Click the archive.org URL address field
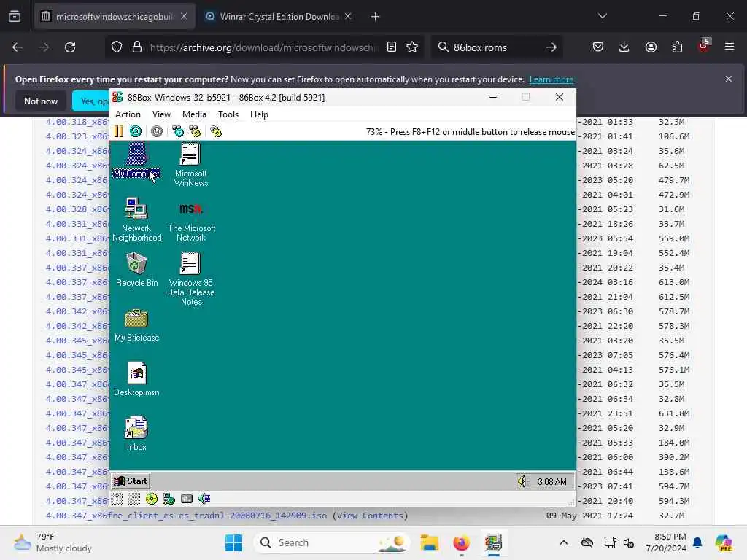 [x=263, y=47]
